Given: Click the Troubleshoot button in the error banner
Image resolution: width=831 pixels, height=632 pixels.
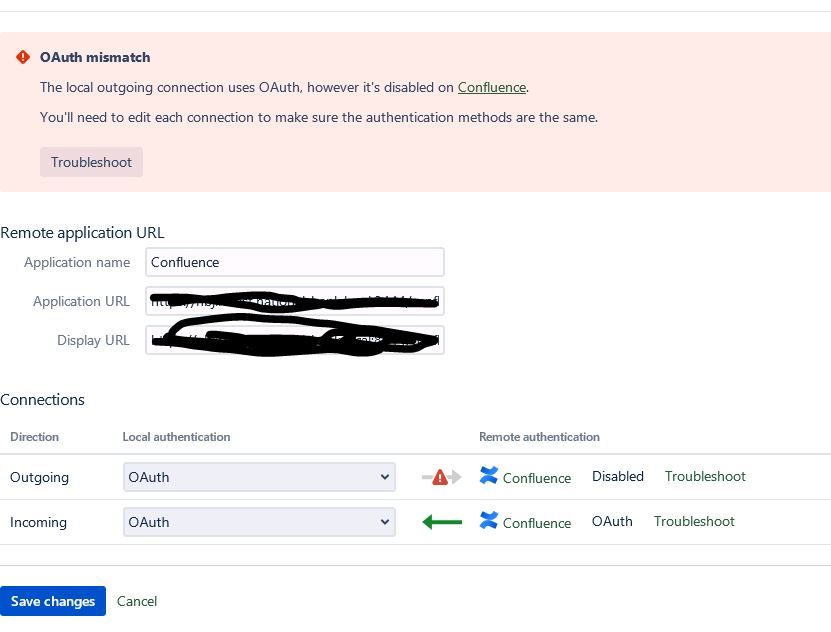Looking at the screenshot, I should pos(91,162).
